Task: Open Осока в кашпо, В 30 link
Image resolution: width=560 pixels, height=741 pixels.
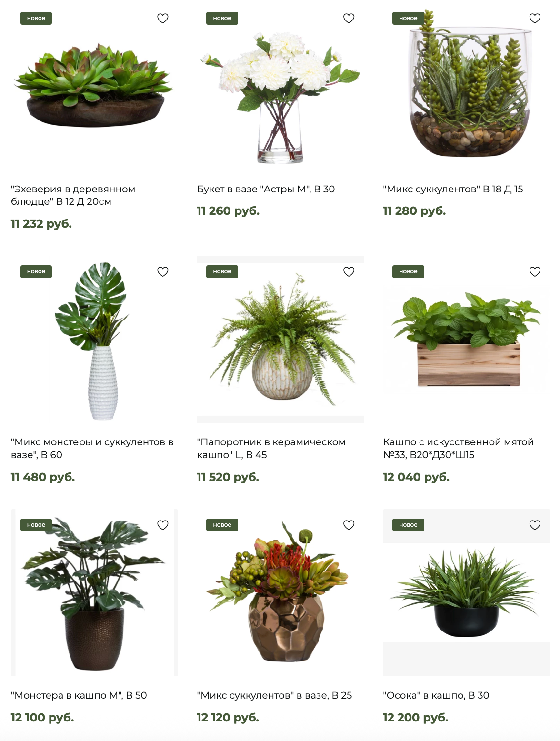Action: 436,695
